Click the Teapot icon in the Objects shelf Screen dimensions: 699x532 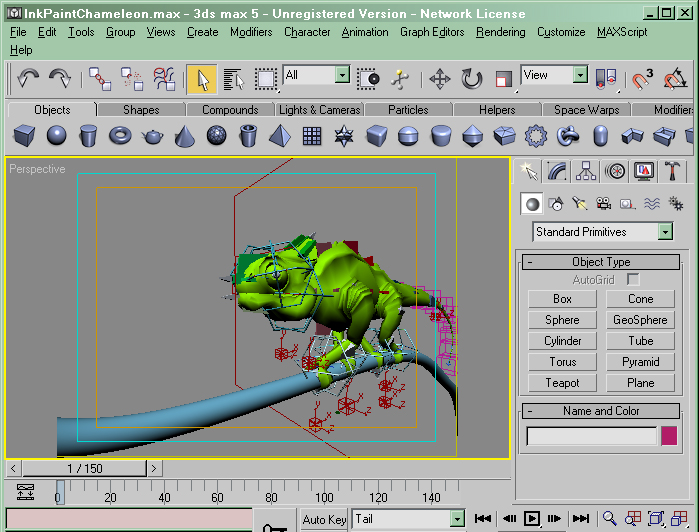coord(152,135)
